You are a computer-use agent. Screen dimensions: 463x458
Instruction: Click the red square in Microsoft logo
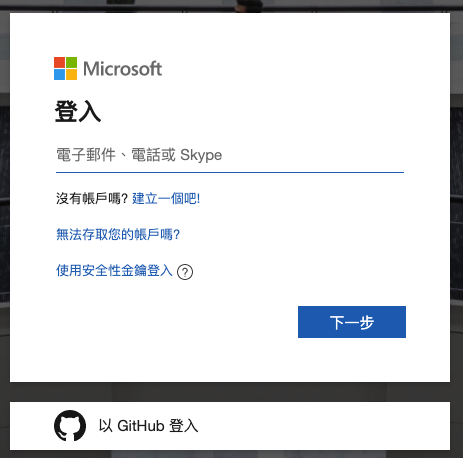click(59, 62)
